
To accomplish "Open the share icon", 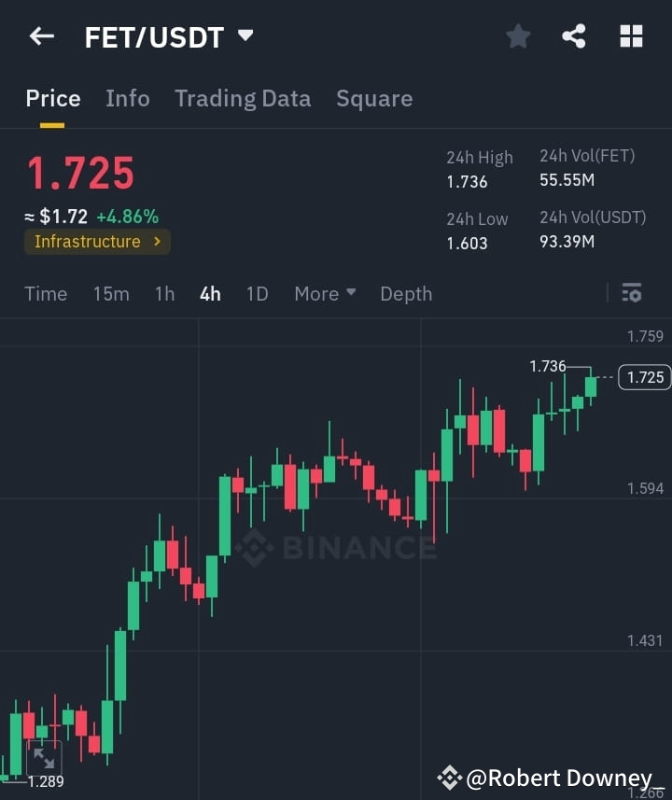I will pyautogui.click(x=574, y=36).
